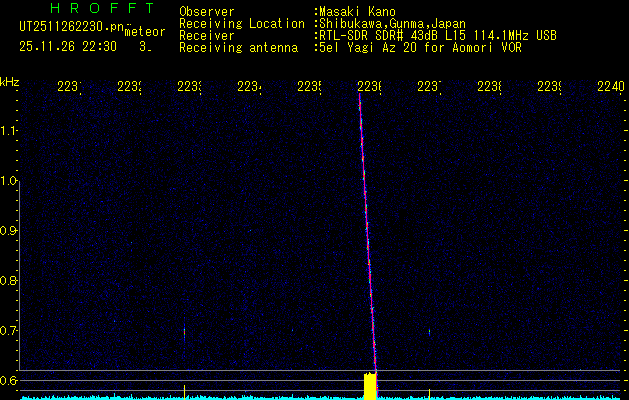This screenshot has width=629, height=400.
Task: Click the meteor count label
Action: coord(144,32)
